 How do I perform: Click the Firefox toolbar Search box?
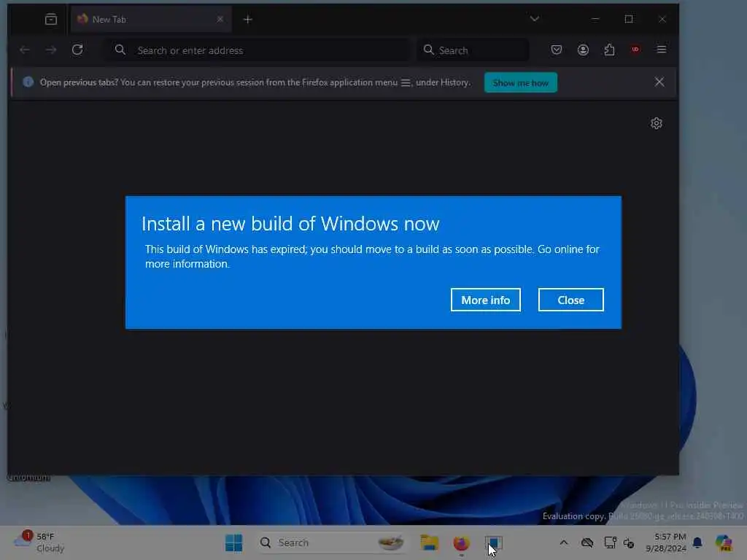473,50
